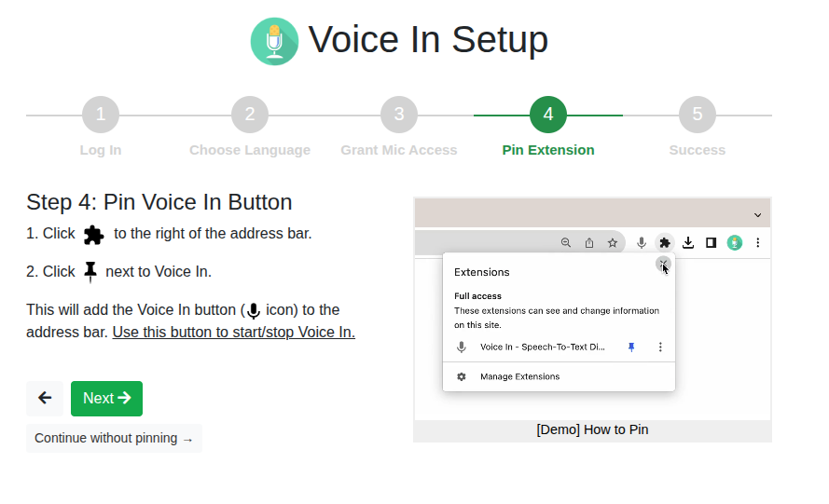The image size is (829, 504).
Task: Click the download icon in demo toolbar
Action: (x=688, y=243)
